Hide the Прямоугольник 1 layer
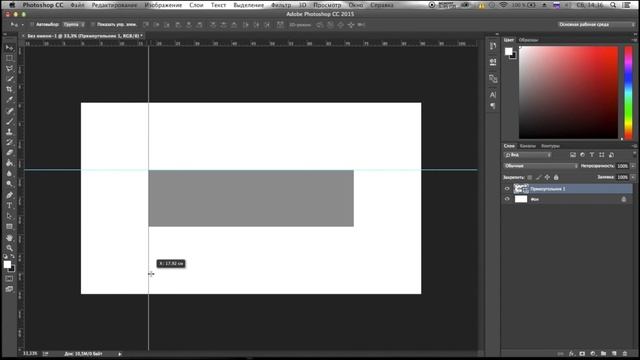640x360 pixels. click(x=507, y=189)
